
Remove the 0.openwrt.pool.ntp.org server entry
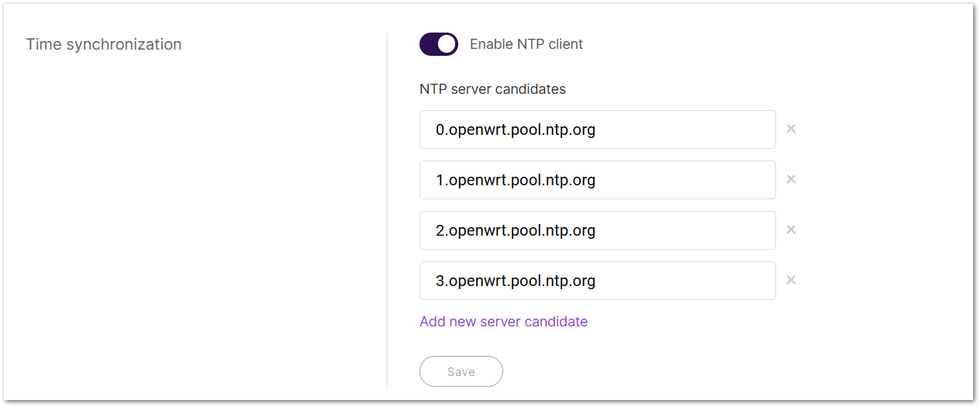791,129
